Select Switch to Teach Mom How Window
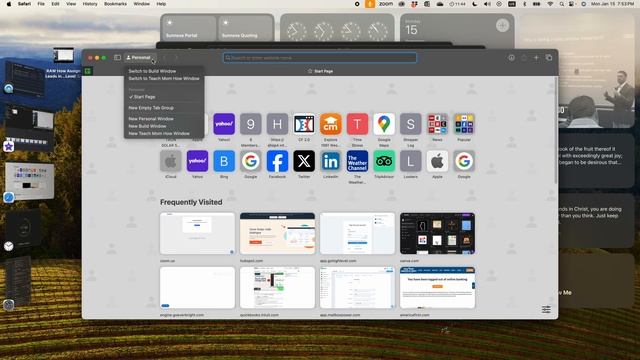The height and width of the screenshot is (360, 640). point(164,78)
